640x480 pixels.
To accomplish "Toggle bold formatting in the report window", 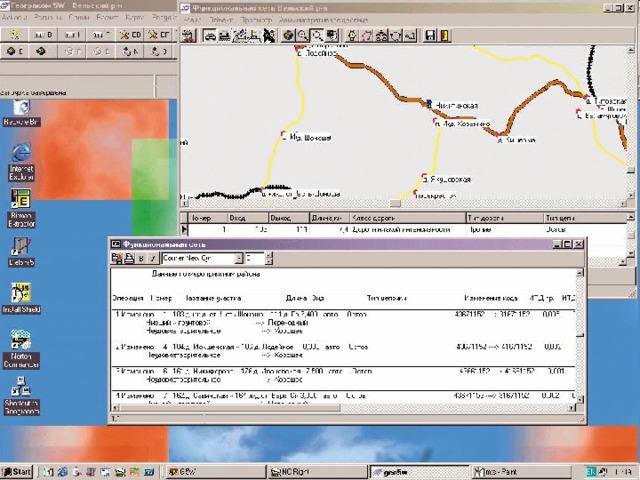I will (x=141, y=258).
